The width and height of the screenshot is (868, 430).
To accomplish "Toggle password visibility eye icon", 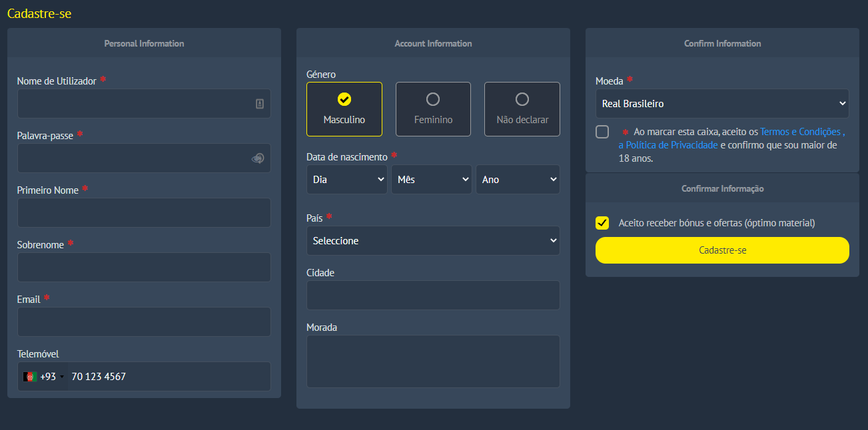I will (258, 158).
